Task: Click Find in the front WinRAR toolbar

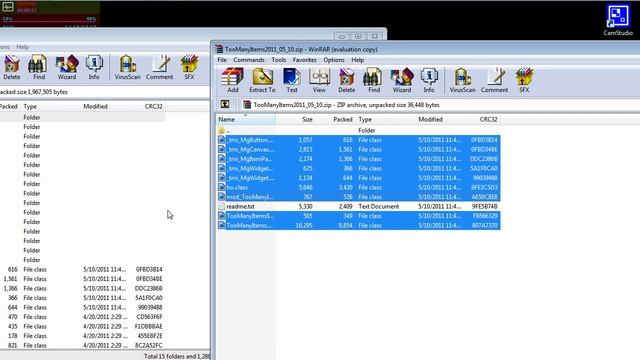Action: pyautogui.click(x=374, y=80)
